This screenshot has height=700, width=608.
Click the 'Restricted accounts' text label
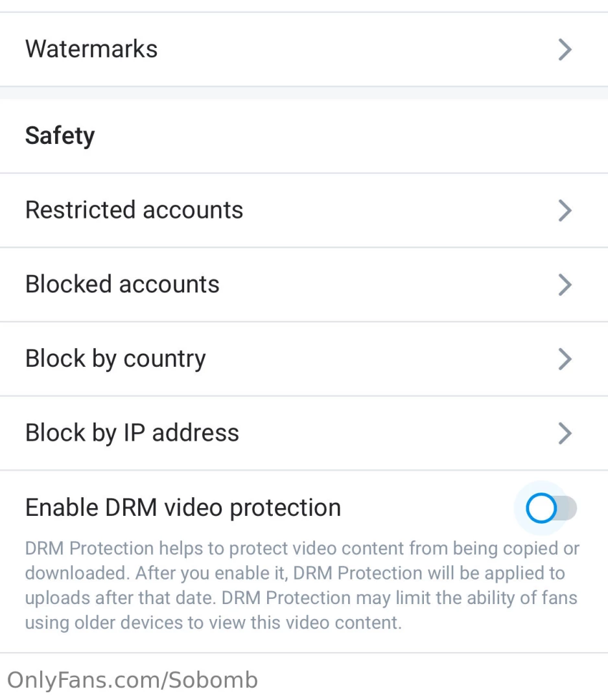[x=134, y=210]
